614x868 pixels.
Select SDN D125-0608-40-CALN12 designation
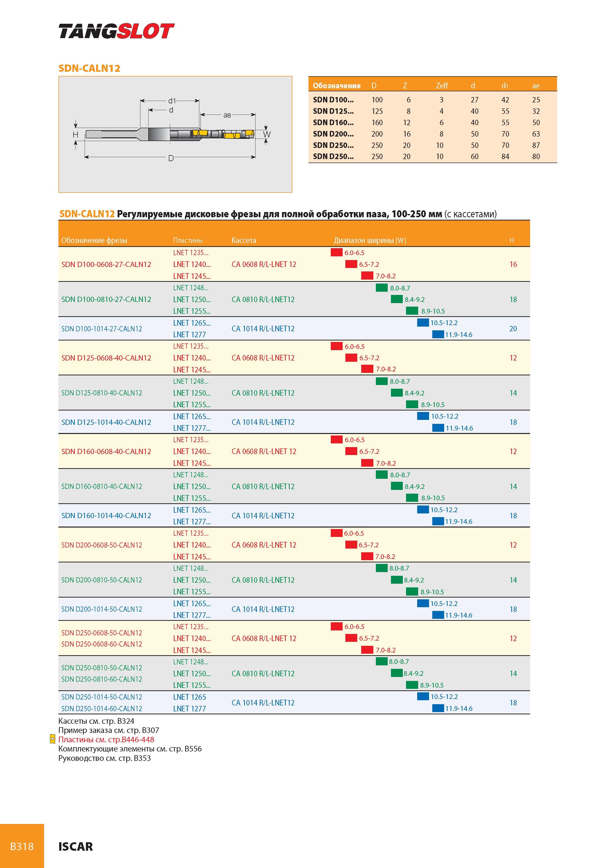point(106,358)
